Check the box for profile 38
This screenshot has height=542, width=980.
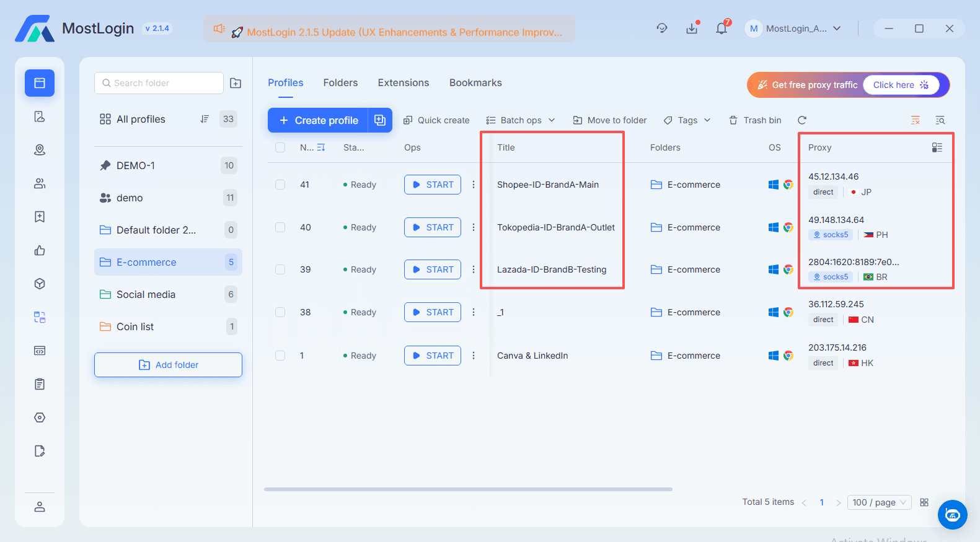[280, 312]
